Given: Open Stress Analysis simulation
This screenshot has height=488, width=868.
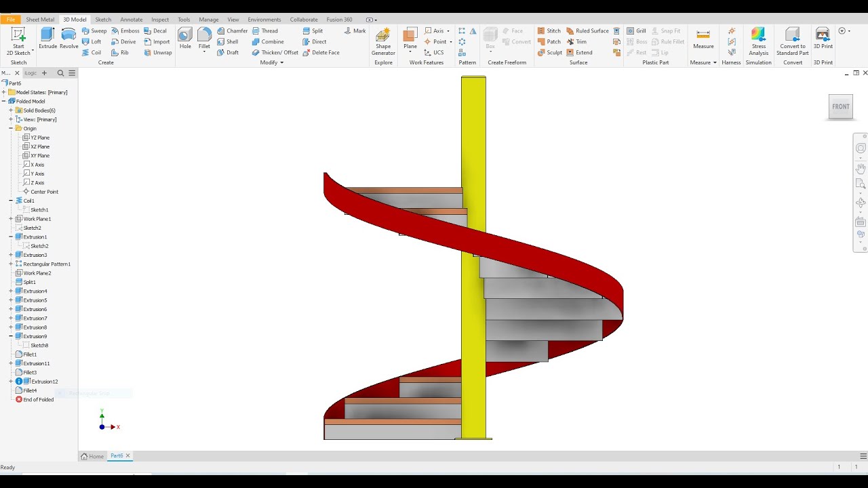Looking at the screenshot, I should [758, 41].
